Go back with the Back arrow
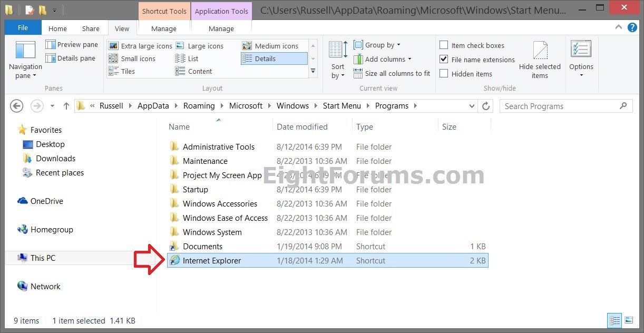 pyautogui.click(x=17, y=106)
